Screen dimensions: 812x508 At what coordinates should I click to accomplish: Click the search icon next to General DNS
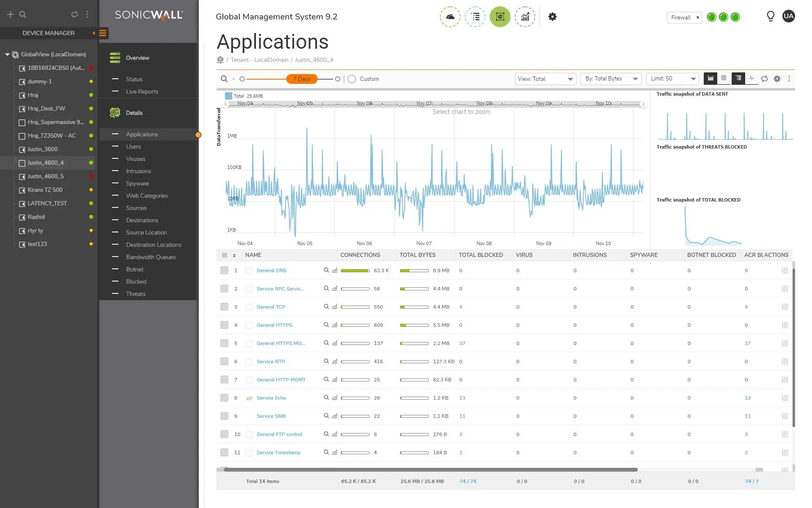pyautogui.click(x=326, y=270)
